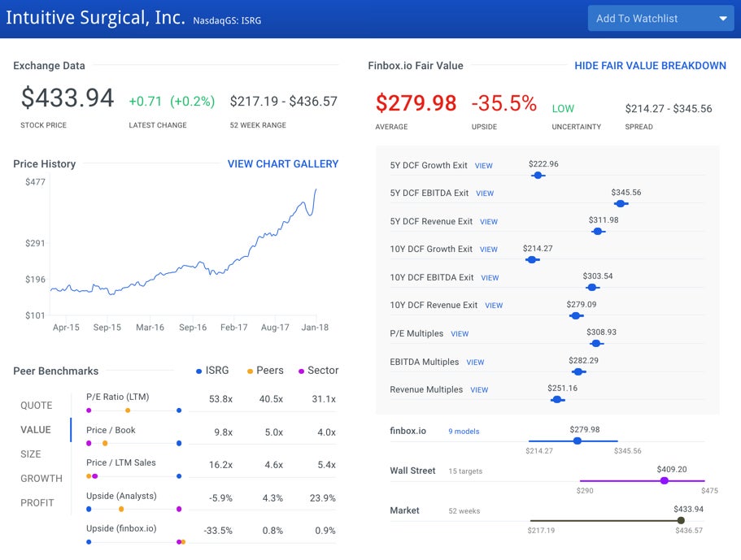Viewport: 741px width, 560px height.
Task: Click the $279.98 fair value average
Action: coord(416,103)
